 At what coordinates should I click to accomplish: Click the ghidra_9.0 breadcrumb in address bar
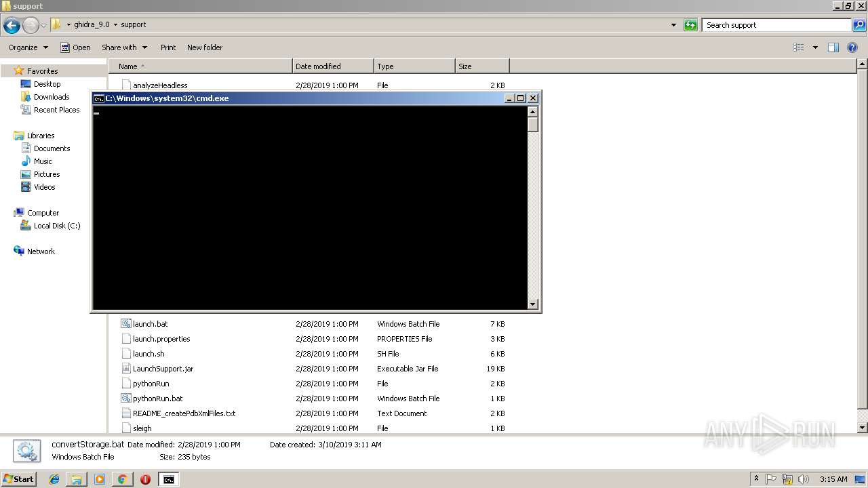click(92, 24)
